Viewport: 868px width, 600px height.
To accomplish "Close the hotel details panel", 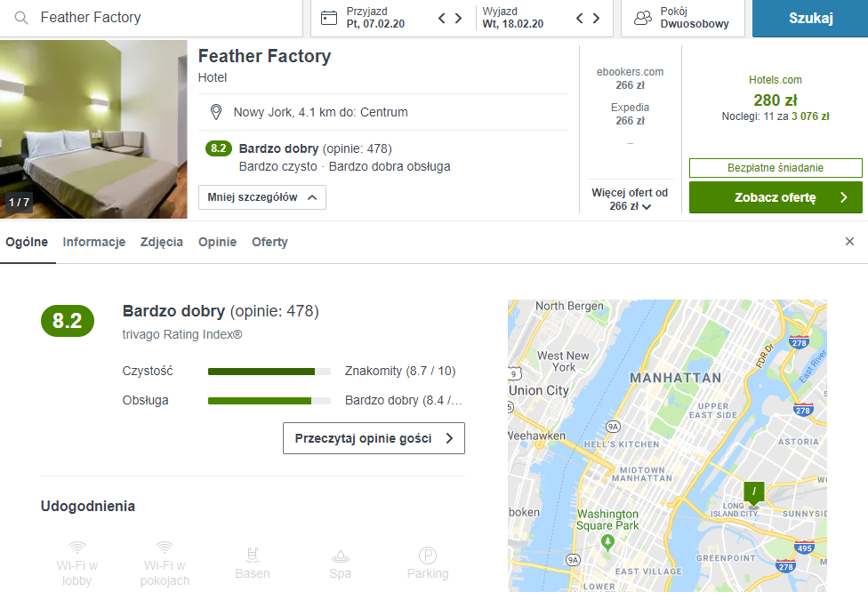I will [849, 241].
